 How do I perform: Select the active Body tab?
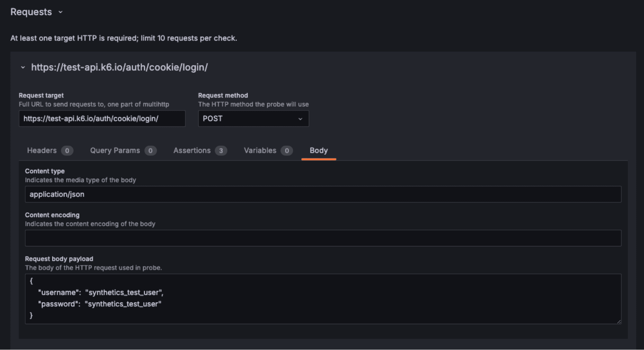318,150
